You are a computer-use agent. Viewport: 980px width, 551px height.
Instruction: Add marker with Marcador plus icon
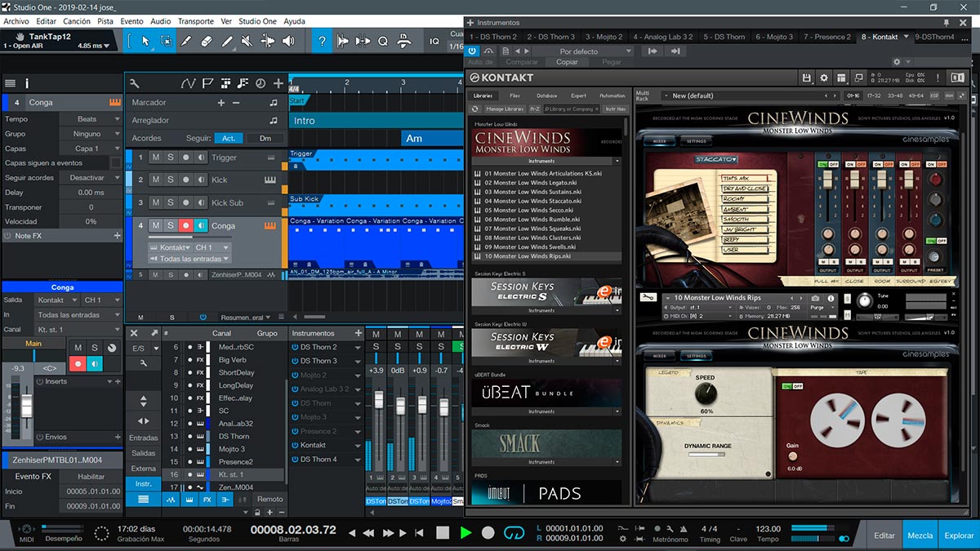click(220, 103)
